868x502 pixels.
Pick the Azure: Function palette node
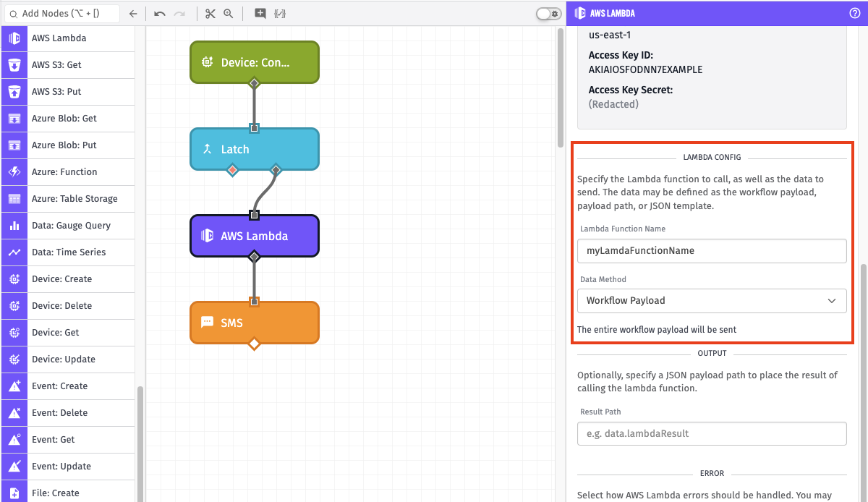68,171
